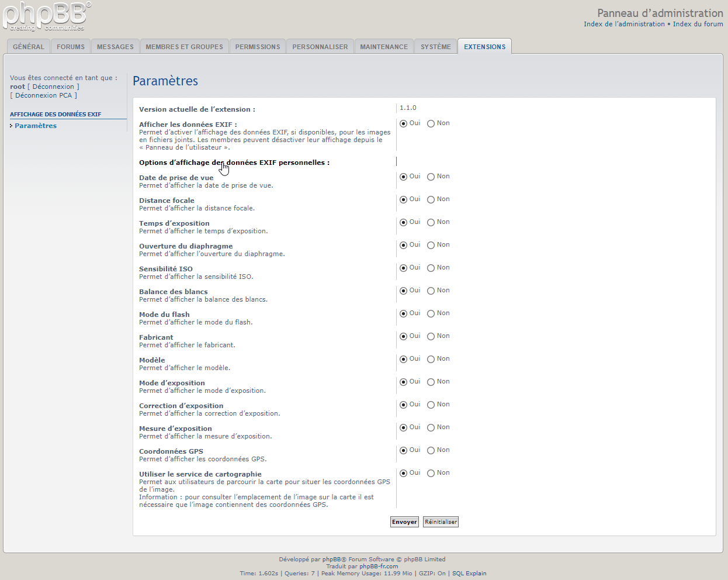Click the Déconnexion PCA link
This screenshot has height=580, width=728.
click(x=43, y=95)
